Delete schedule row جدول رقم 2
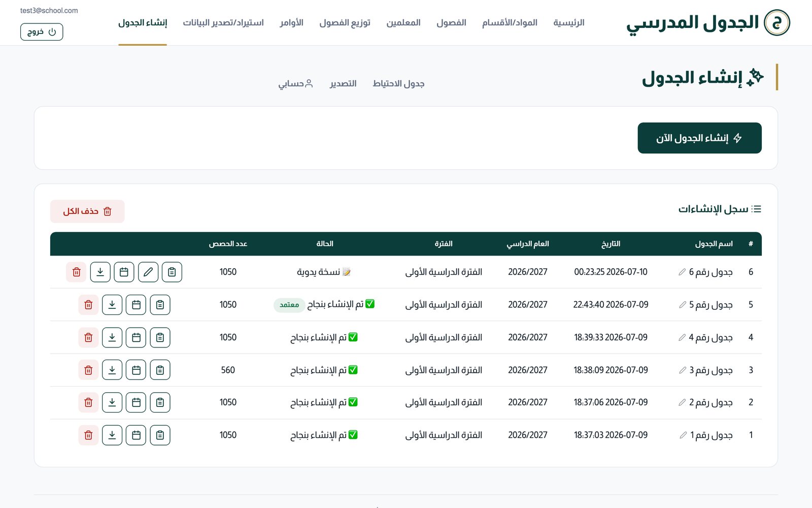812x508 pixels. click(x=88, y=402)
